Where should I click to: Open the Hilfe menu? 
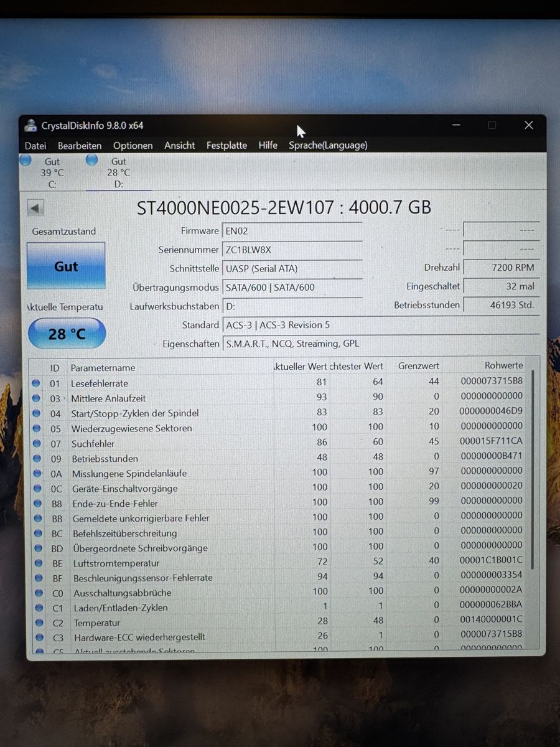click(268, 145)
